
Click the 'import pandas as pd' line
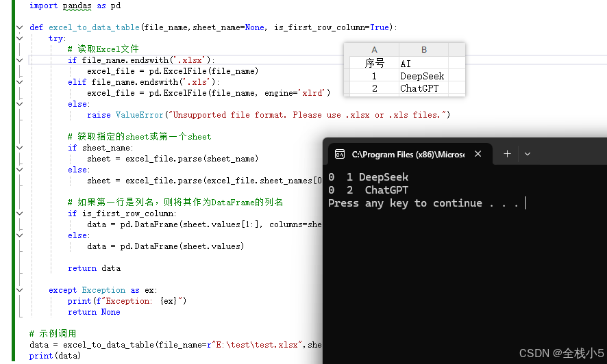(x=75, y=5)
